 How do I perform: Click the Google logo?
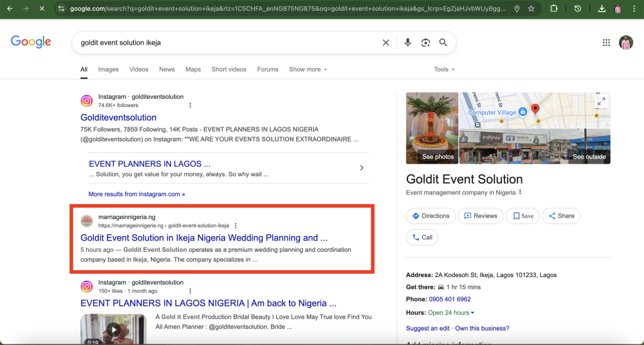pos(31,42)
